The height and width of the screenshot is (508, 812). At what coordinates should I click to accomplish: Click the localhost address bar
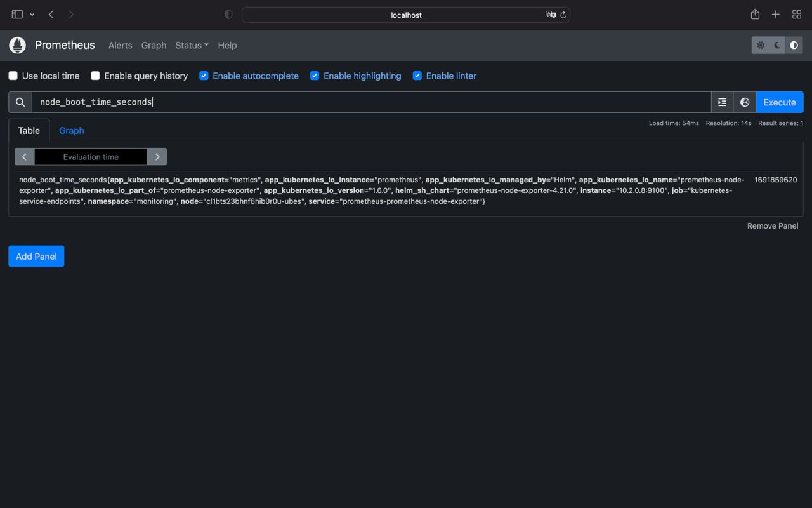tap(406, 15)
